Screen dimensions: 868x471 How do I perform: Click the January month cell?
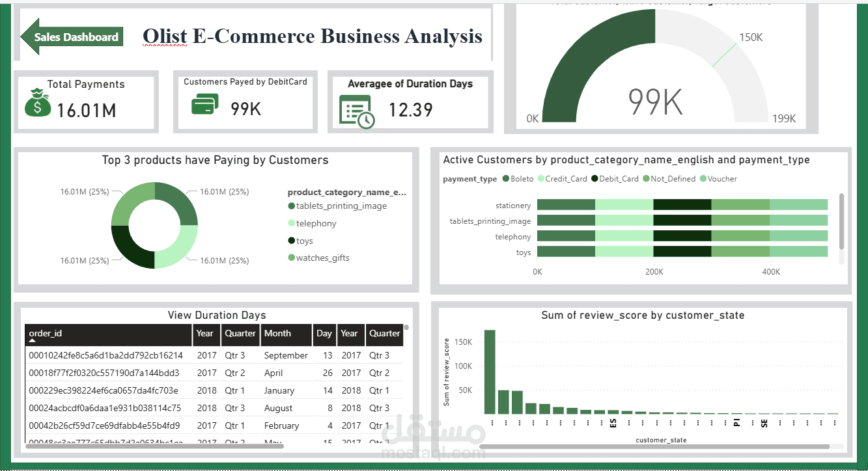point(279,390)
